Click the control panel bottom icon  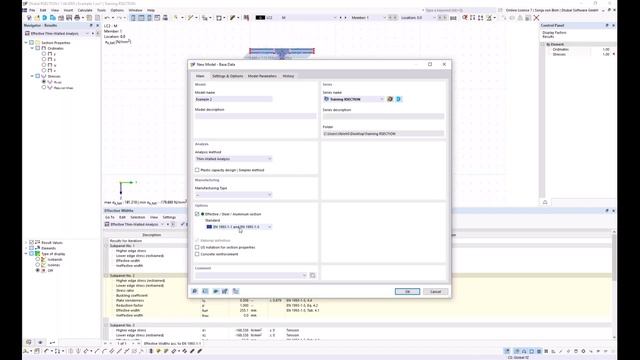coord(545,202)
